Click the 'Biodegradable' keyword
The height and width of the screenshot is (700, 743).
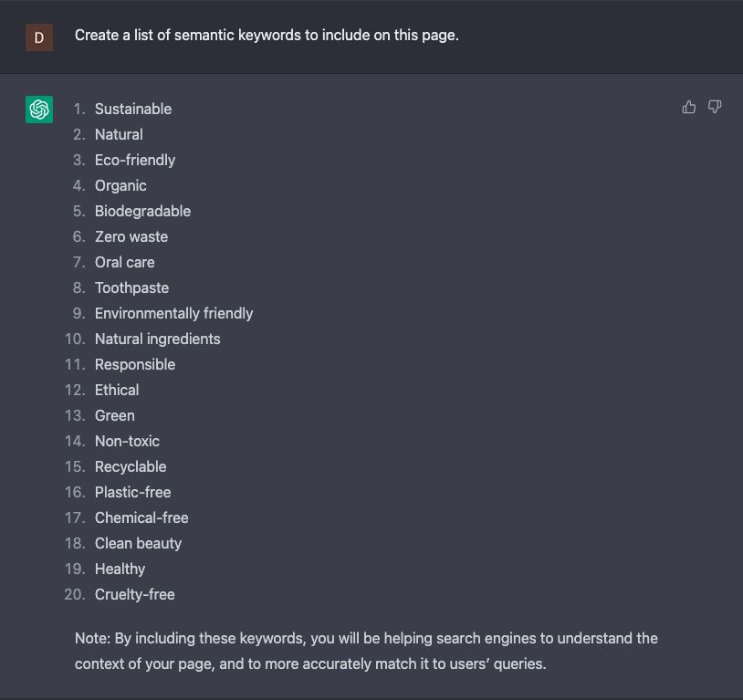142,212
